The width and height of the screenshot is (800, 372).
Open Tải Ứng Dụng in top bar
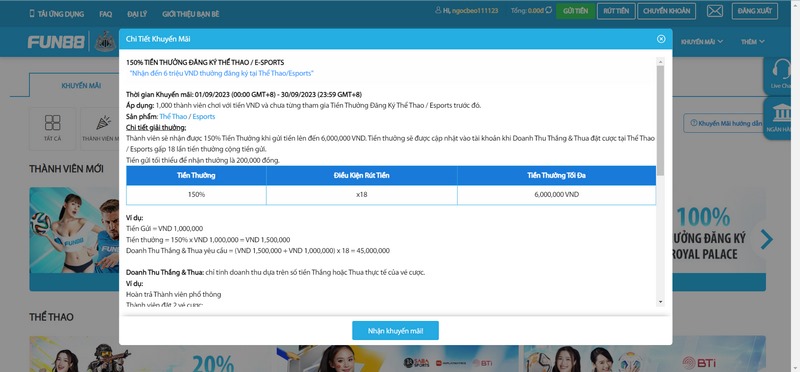click(57, 14)
